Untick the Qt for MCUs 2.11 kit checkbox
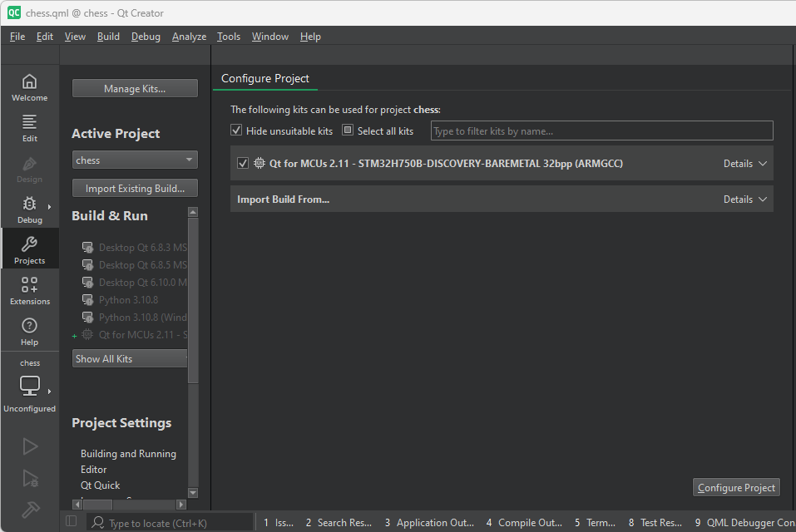Image resolution: width=796 pixels, height=532 pixels. (x=242, y=163)
